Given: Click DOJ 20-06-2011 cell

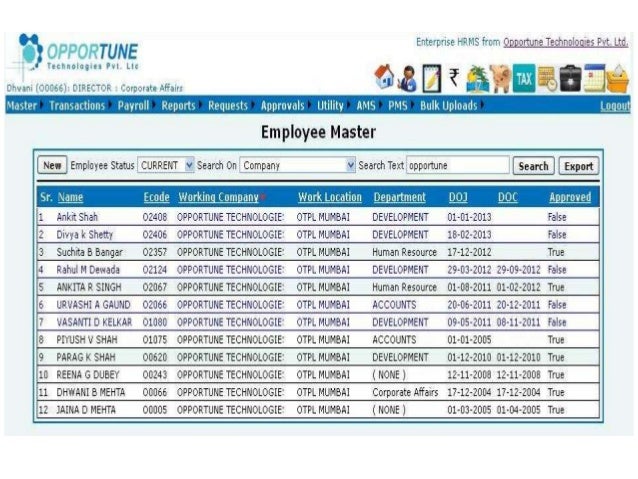Looking at the screenshot, I should point(469,305).
